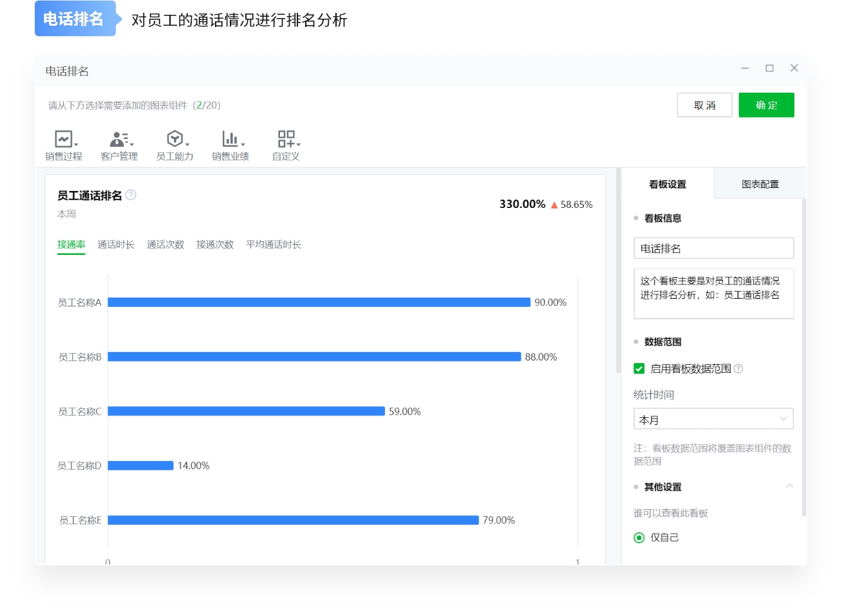Select the 平均通话时长 metric tab
Image resolution: width=842 pixels, height=616 pixels.
pyautogui.click(x=274, y=245)
